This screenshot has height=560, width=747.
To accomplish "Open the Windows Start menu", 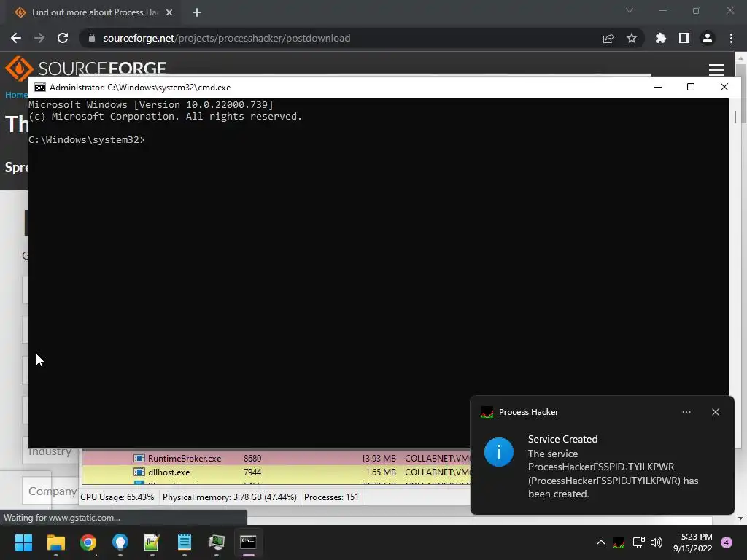I will [23, 542].
